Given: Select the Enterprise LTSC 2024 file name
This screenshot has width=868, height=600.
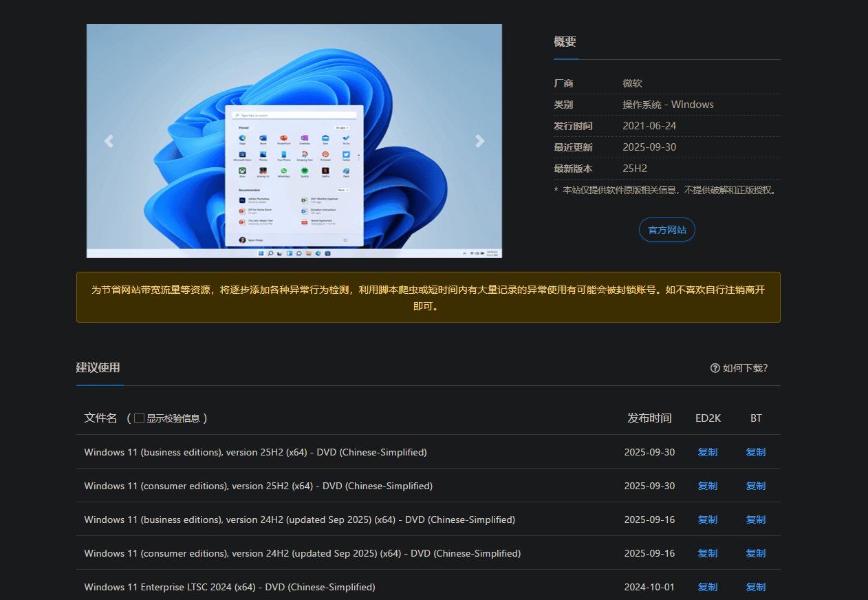Looking at the screenshot, I should coord(230,587).
